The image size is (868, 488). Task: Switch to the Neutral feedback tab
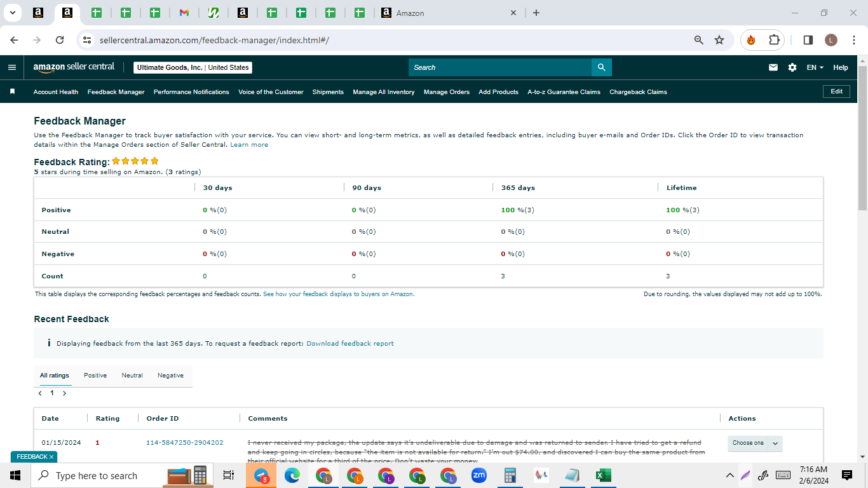point(132,376)
